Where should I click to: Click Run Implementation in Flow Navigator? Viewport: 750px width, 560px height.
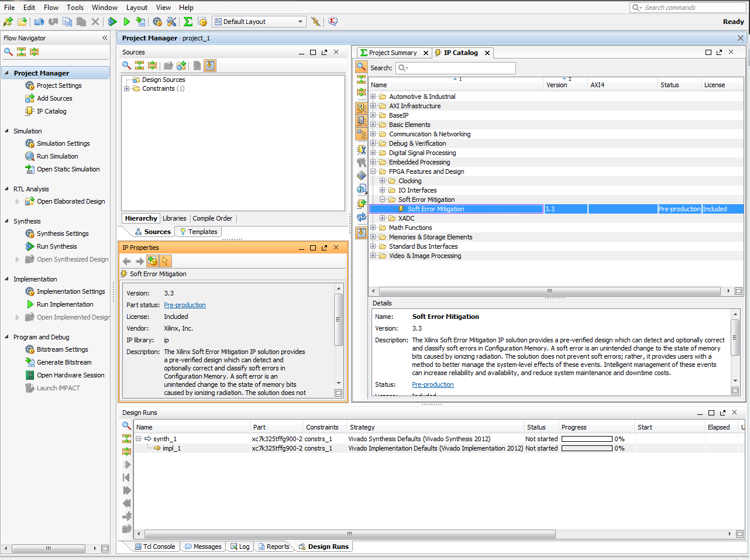(65, 304)
